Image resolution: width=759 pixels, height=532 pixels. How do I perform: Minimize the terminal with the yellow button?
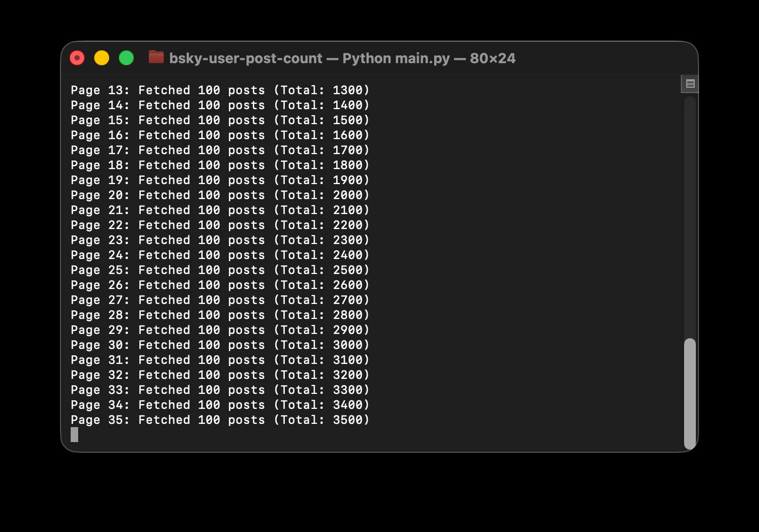click(x=102, y=58)
